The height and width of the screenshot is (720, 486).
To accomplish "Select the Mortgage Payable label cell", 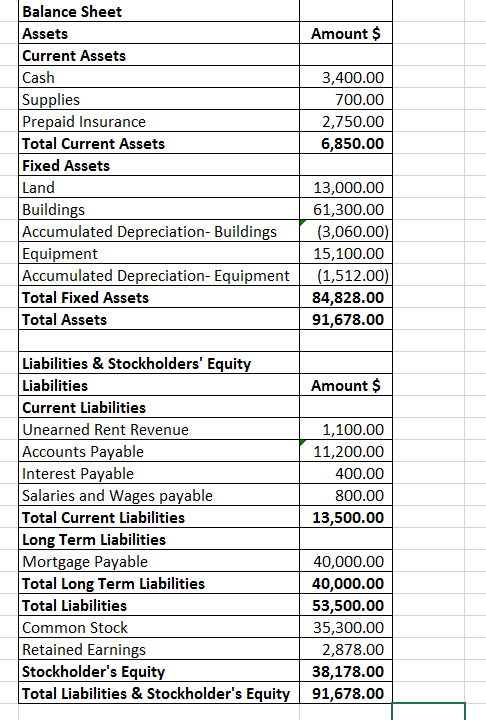I will tap(159, 561).
